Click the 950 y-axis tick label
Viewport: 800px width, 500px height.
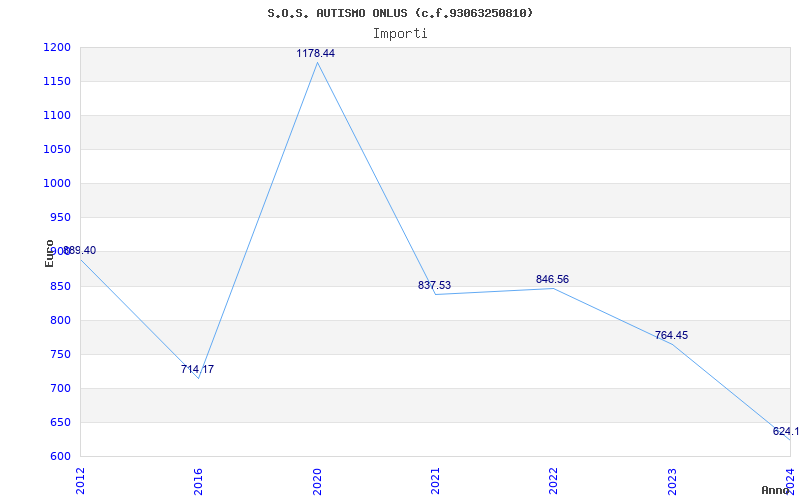point(60,218)
